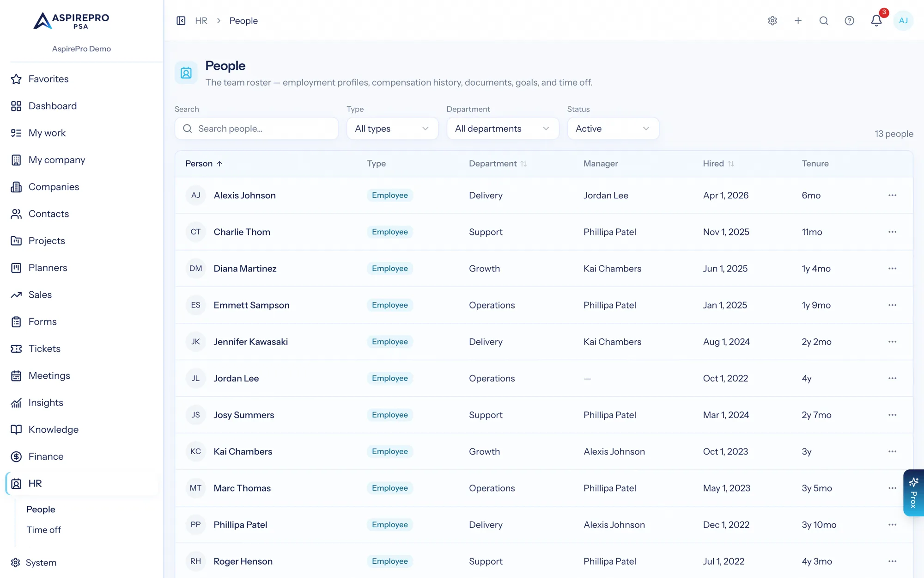The width and height of the screenshot is (924, 578).
Task: Open the settings gear in top bar
Action: [x=772, y=21]
